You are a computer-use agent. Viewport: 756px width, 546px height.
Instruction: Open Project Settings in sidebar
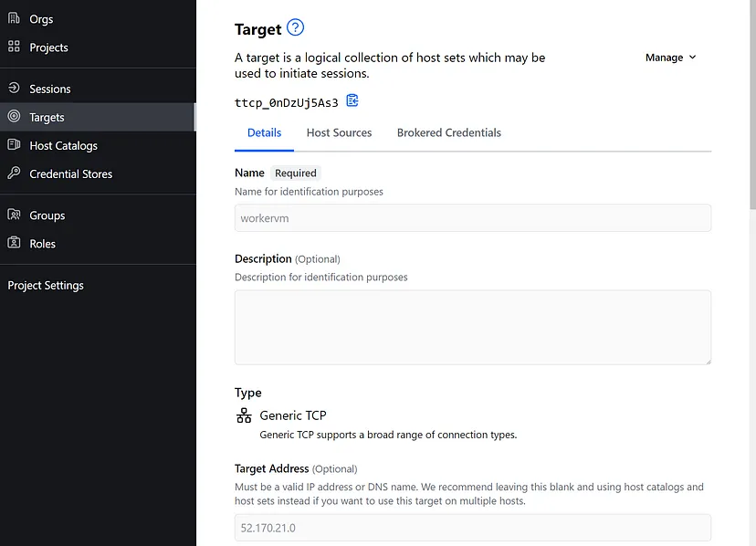(46, 285)
